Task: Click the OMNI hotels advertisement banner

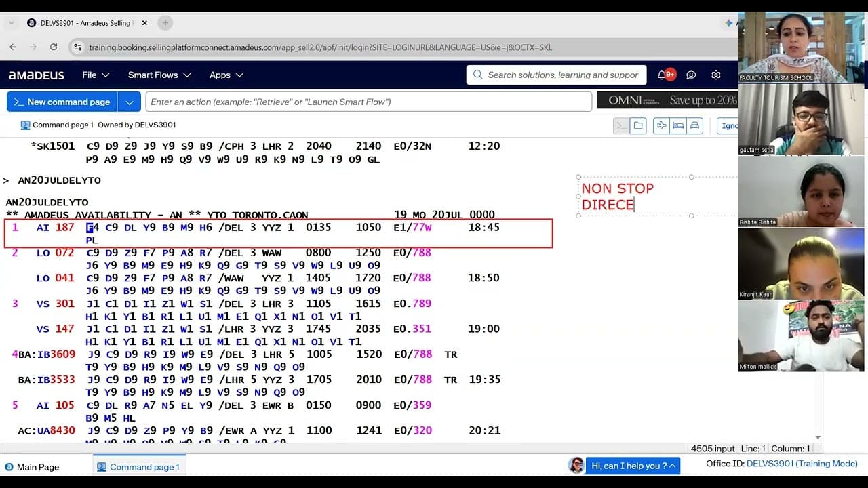Action: tap(667, 100)
